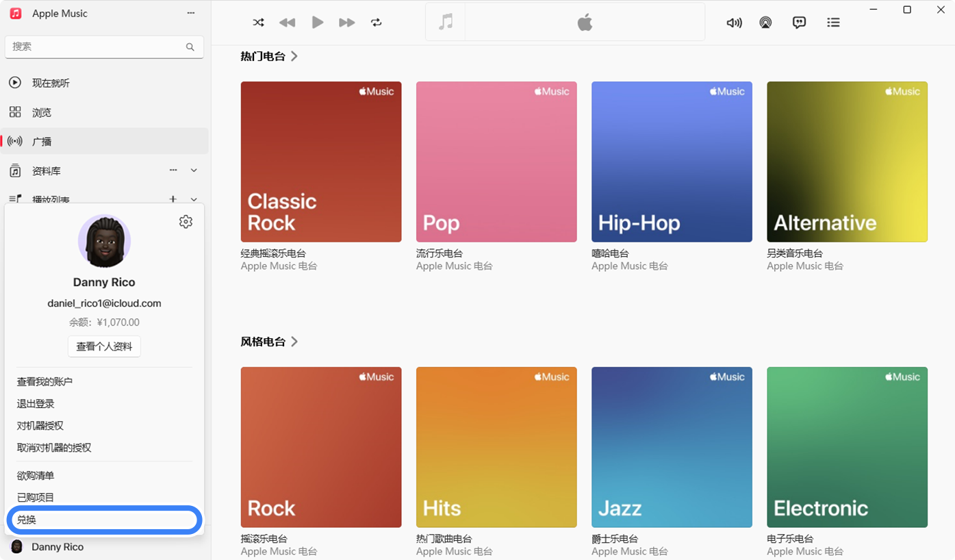The image size is (955, 560).
Task: Open the Rock station artwork
Action: coord(321,447)
